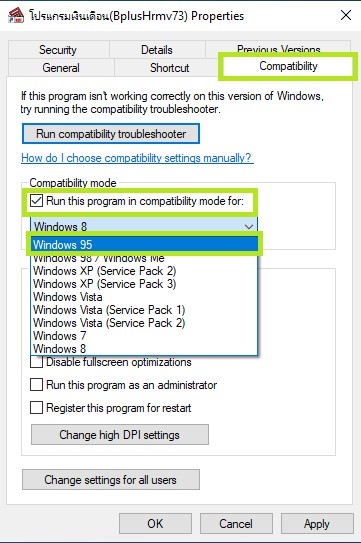This screenshot has height=543, width=361.
Task: Select Windows 95 from the dropdown list
Action: pyautogui.click(x=144, y=244)
